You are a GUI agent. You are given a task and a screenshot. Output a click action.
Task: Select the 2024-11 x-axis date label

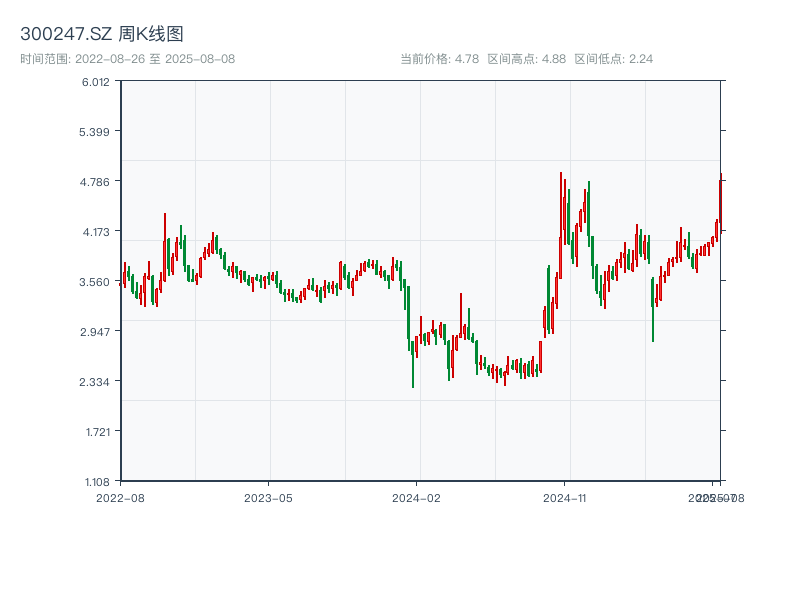coord(565,497)
